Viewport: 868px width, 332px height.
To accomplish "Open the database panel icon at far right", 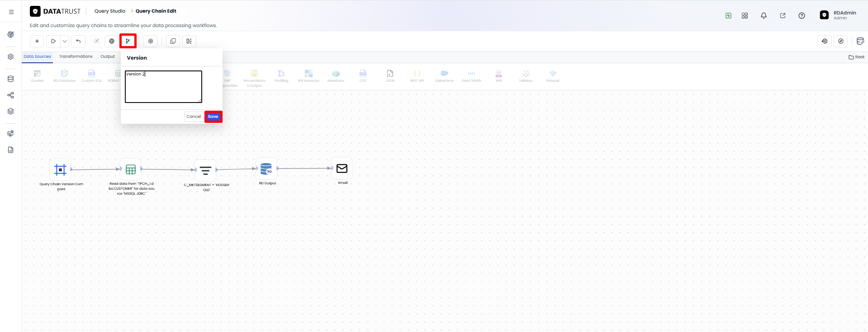I will (860, 41).
